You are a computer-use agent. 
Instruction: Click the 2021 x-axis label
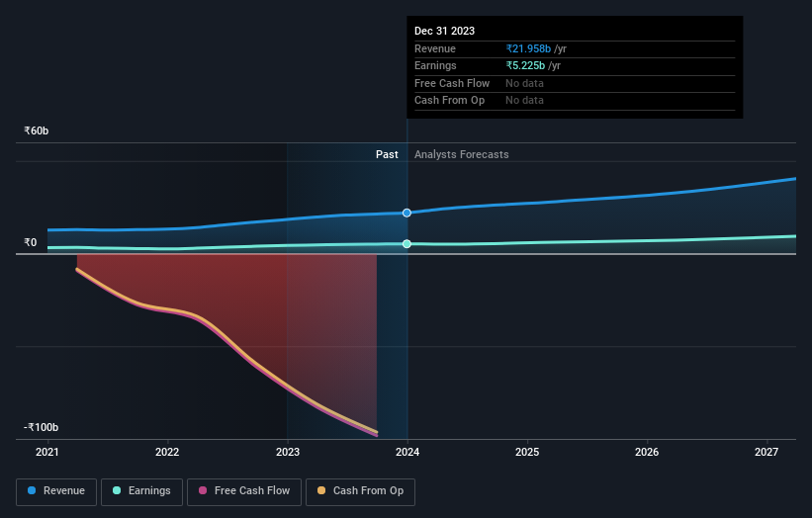47,452
